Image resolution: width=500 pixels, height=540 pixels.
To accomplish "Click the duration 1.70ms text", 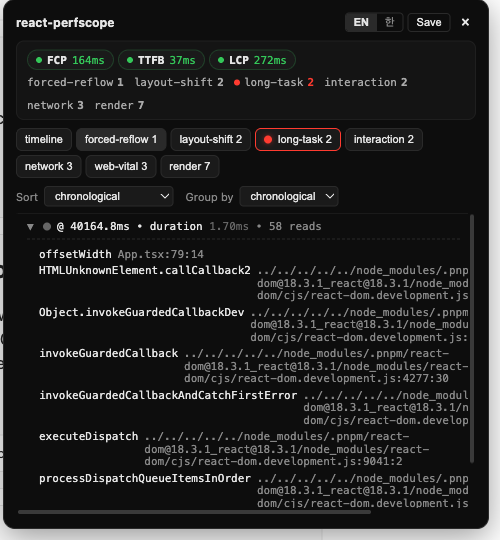I will (x=199, y=226).
